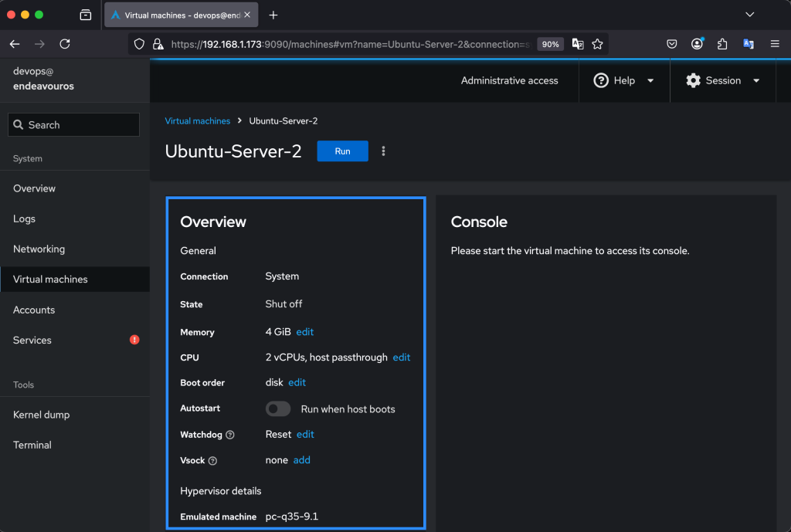Image resolution: width=791 pixels, height=532 pixels.
Task: Click the Administrative access button
Action: click(x=509, y=80)
